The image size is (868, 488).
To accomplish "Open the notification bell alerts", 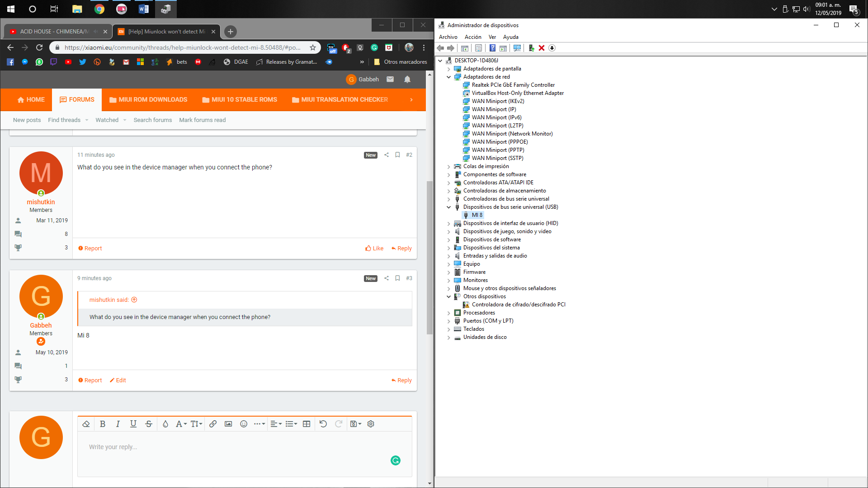I will point(407,79).
